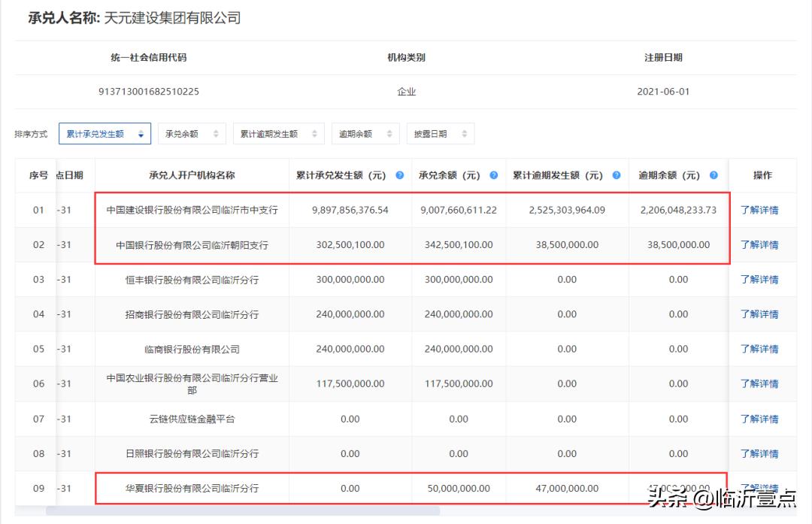Open 了解详情 for row 08 日照银行
Viewport: 812px width, 524px height.
(759, 453)
